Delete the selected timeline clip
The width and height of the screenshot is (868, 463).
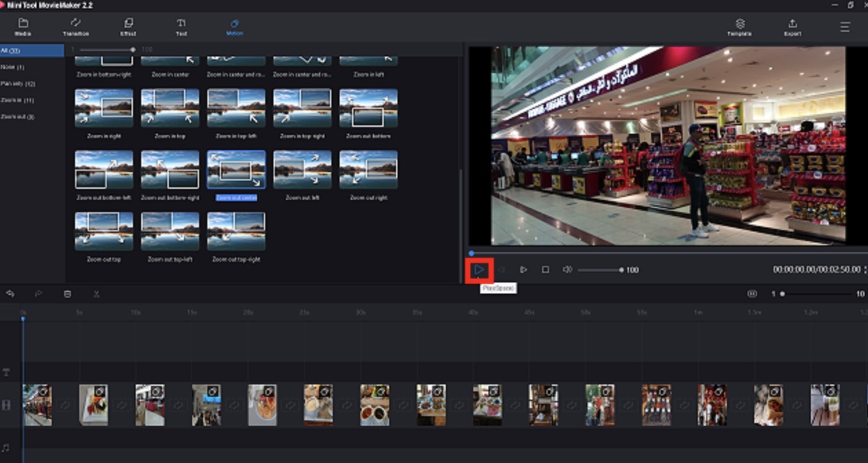click(68, 294)
